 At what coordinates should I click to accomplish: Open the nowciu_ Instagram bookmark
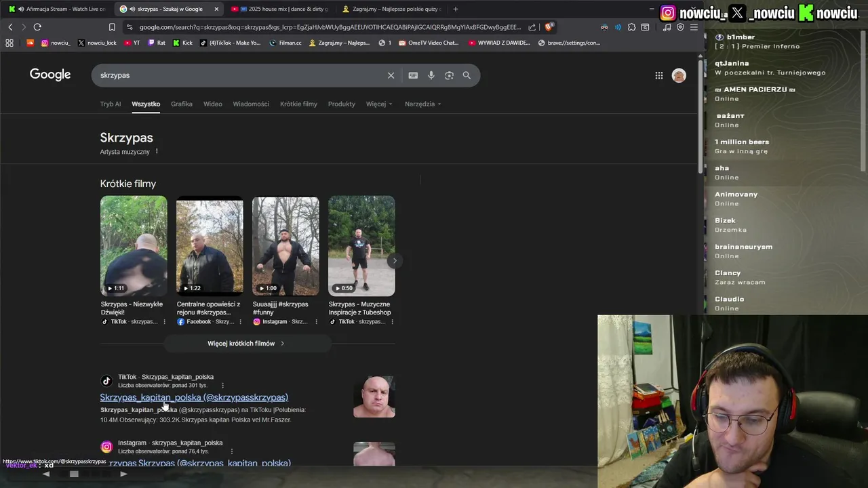(x=56, y=43)
